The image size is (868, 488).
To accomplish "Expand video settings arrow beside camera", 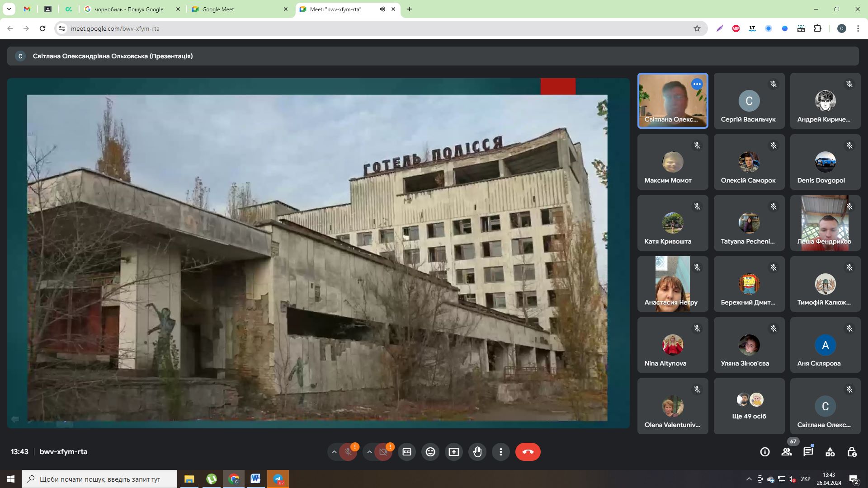I will [369, 452].
